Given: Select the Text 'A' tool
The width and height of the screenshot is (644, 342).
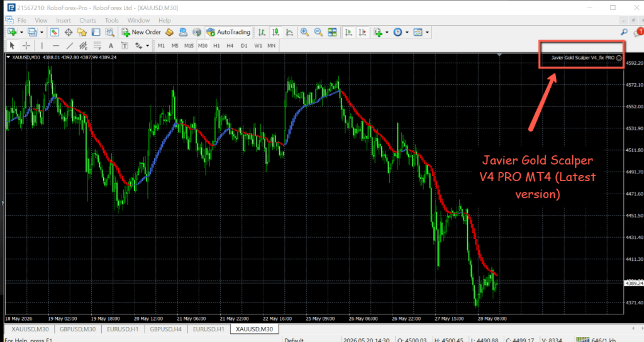Looking at the screenshot, I should click(x=111, y=45).
